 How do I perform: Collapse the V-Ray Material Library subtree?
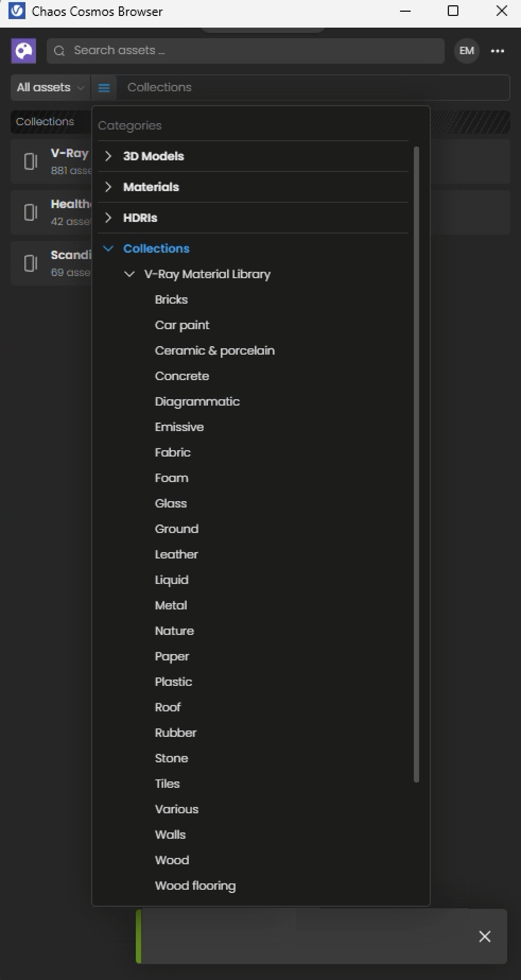point(129,274)
